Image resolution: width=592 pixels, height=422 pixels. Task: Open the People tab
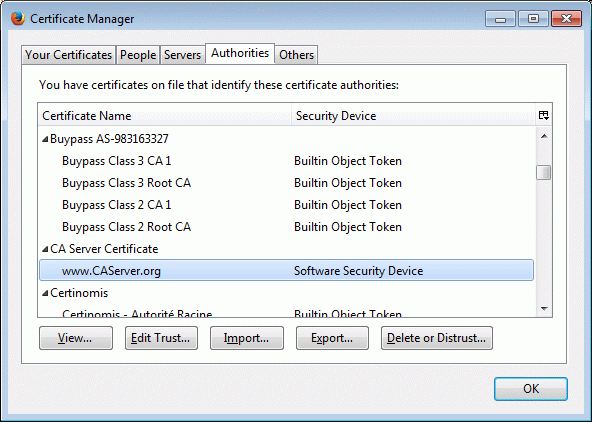coord(138,55)
